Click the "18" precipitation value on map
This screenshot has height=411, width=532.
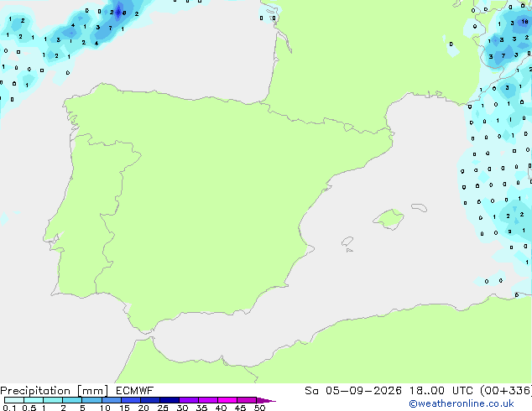[x=524, y=22]
